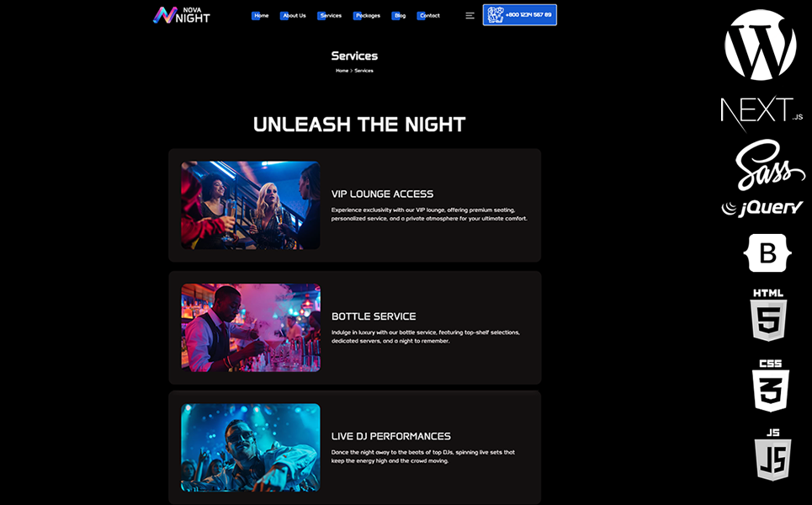The height and width of the screenshot is (505, 812).
Task: Click the Home breadcrumb link
Action: [342, 71]
